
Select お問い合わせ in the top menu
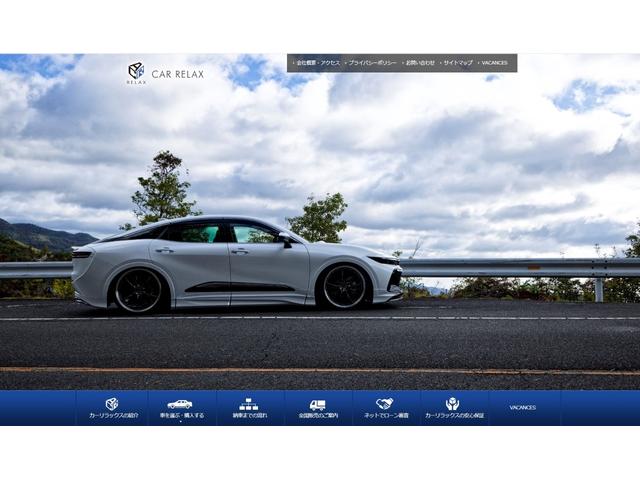pyautogui.click(x=419, y=63)
